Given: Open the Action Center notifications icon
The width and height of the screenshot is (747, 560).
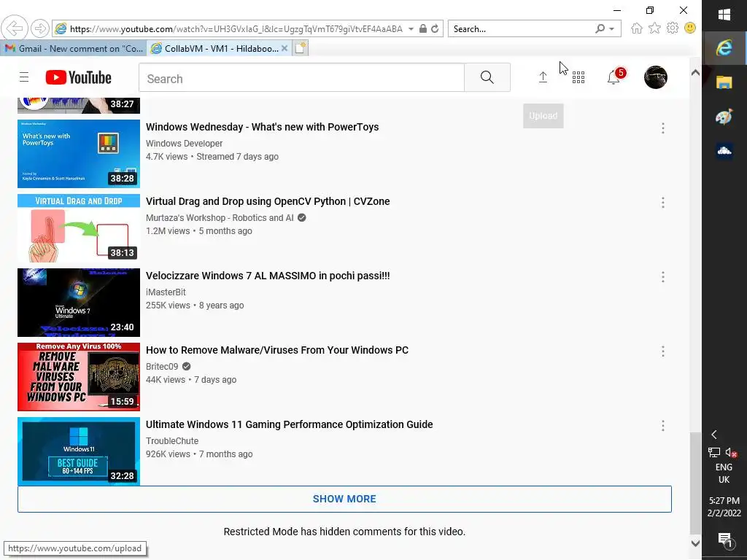Looking at the screenshot, I should (x=724, y=540).
